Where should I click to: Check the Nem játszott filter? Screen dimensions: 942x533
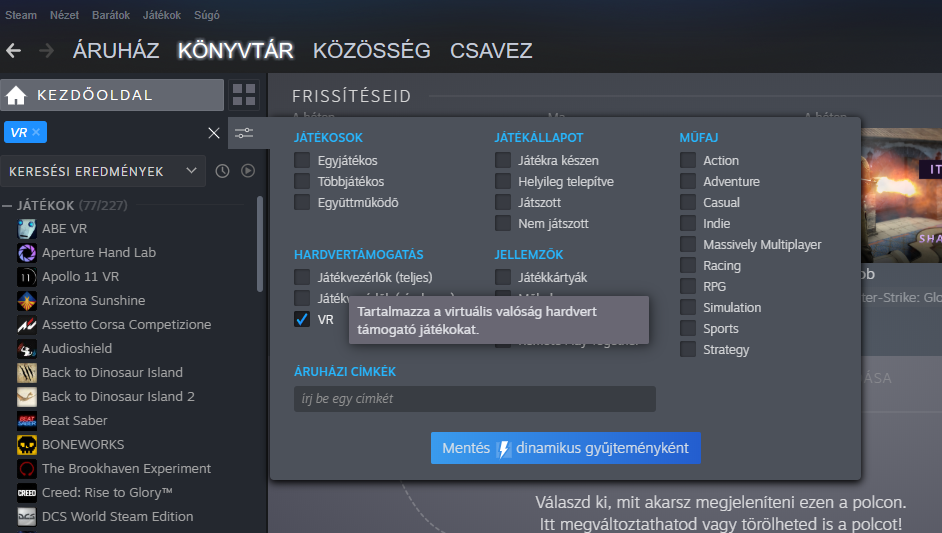[x=503, y=224]
